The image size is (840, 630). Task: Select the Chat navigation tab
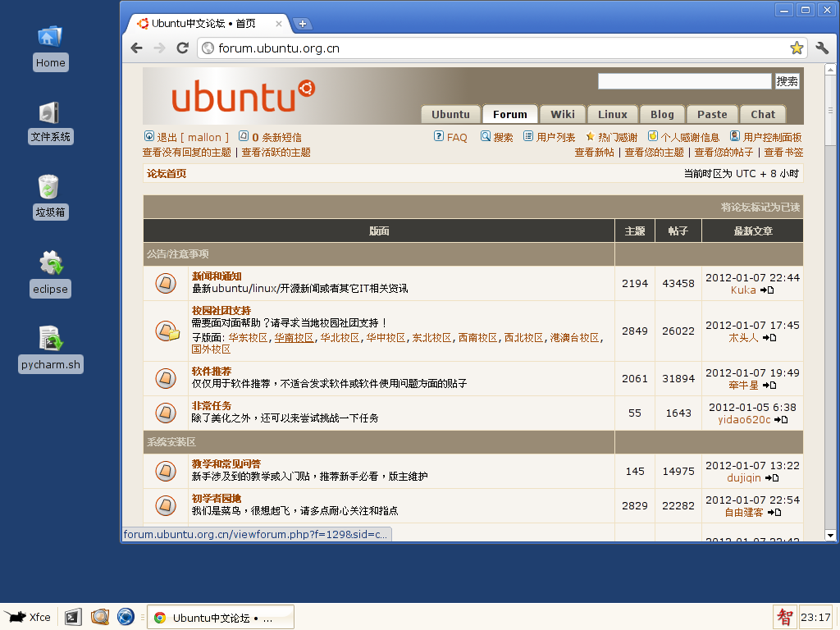[x=763, y=115]
